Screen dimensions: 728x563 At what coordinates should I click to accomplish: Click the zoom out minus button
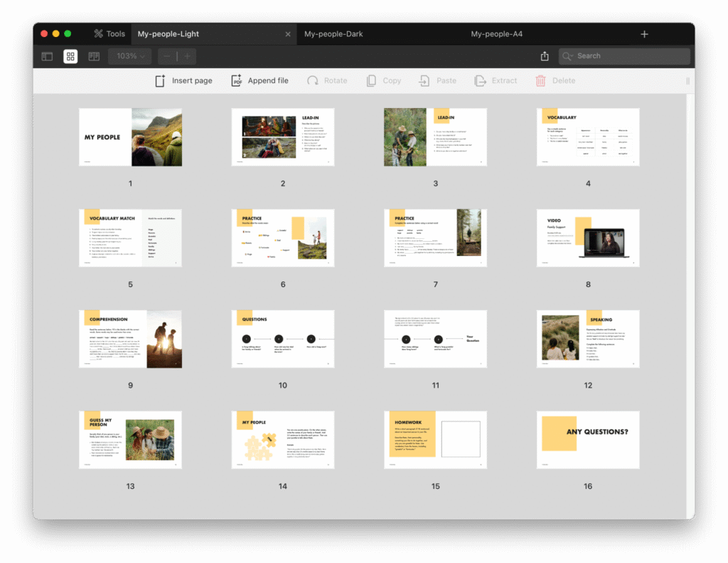coord(167,56)
